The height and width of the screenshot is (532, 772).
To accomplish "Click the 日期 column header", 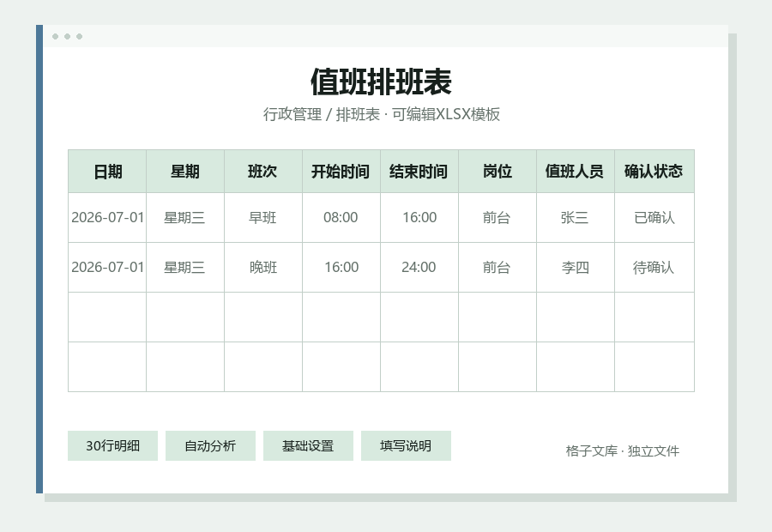I will coord(107,172).
